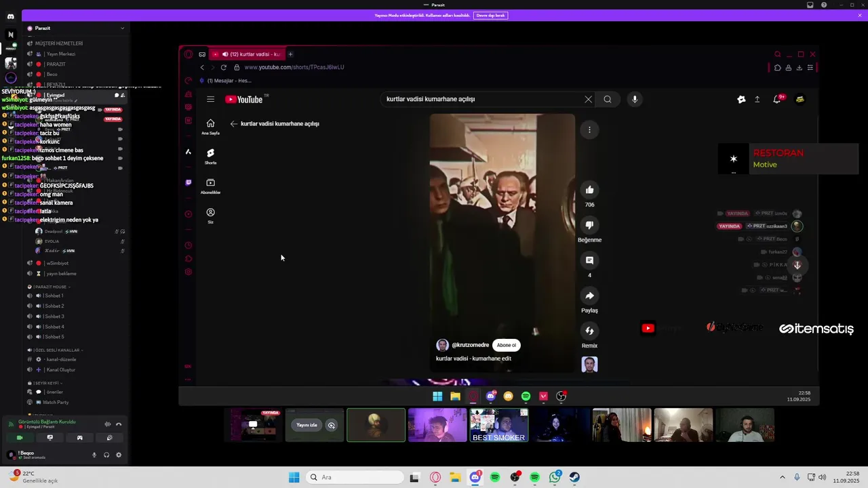Open the Short's comments
The width and height of the screenshot is (868, 488).
click(x=589, y=260)
